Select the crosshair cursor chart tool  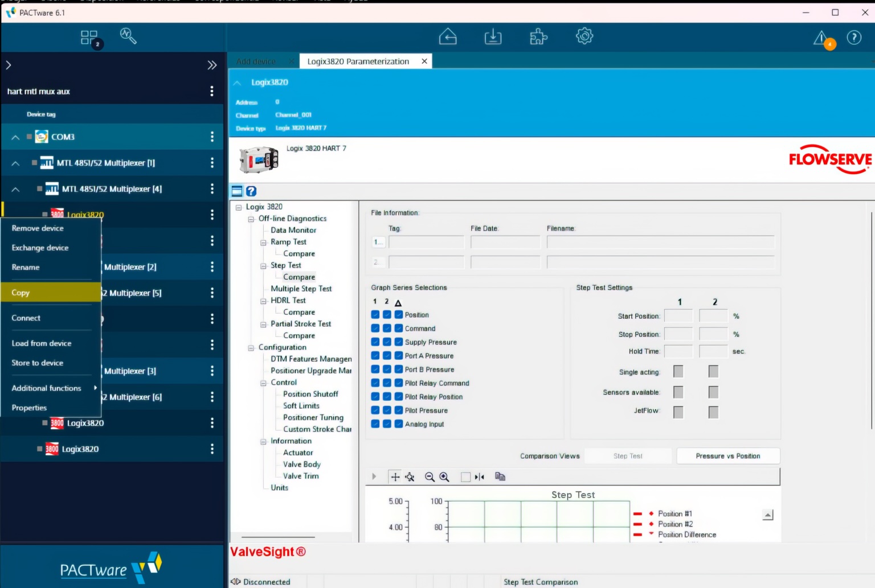click(395, 477)
